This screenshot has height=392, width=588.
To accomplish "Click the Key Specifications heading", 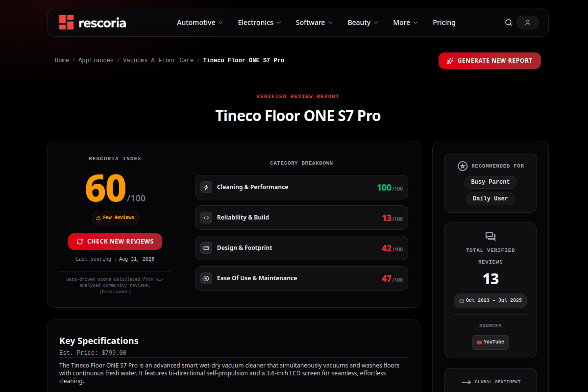I will click(x=99, y=341).
